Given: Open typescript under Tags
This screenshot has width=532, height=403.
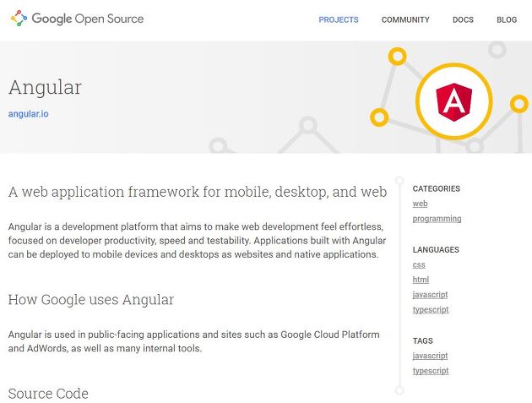Looking at the screenshot, I should click(431, 371).
